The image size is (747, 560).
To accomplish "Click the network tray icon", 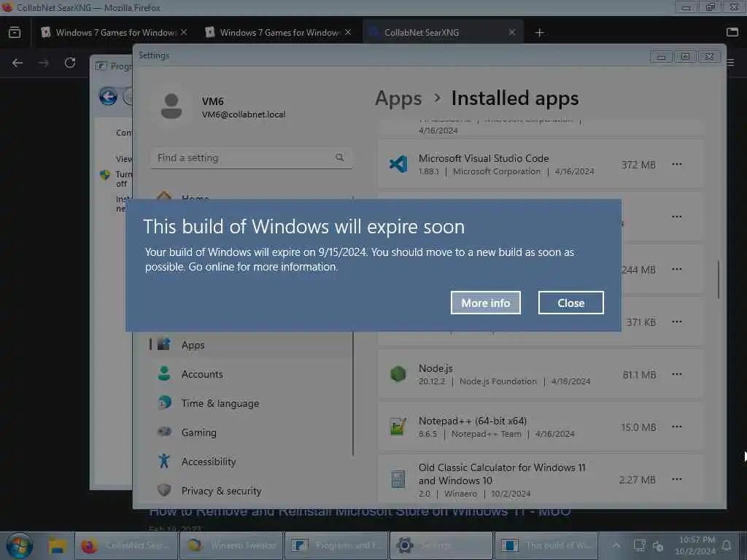I will pyautogui.click(x=640, y=545).
